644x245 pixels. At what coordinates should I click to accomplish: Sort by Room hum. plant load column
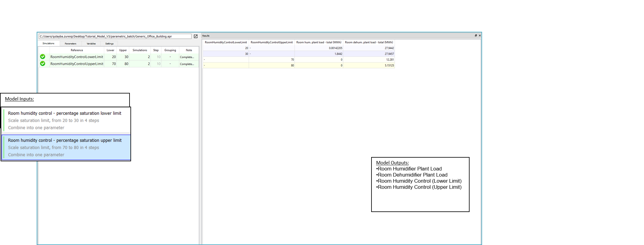click(319, 42)
